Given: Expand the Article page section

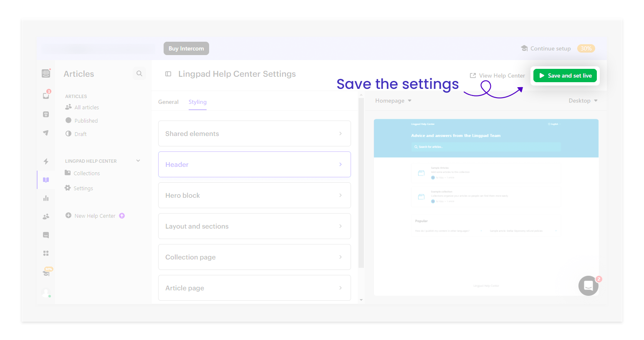Looking at the screenshot, I should pos(255,288).
